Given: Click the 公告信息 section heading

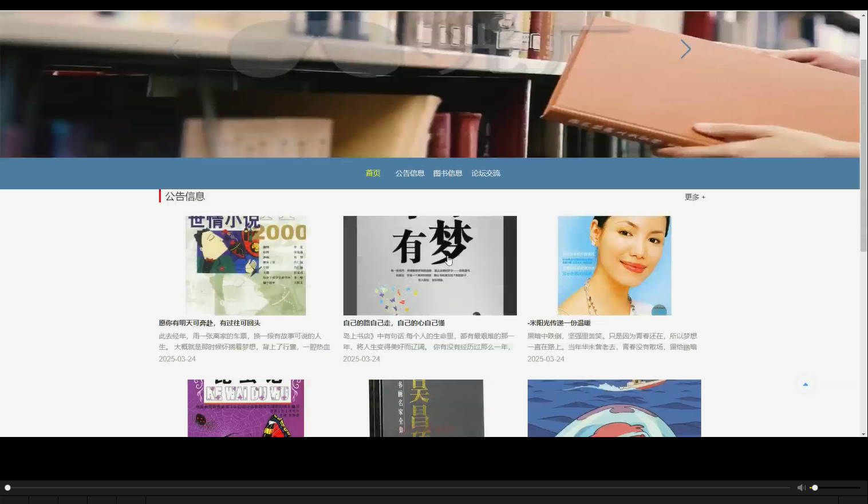Looking at the screenshot, I should 185,196.
